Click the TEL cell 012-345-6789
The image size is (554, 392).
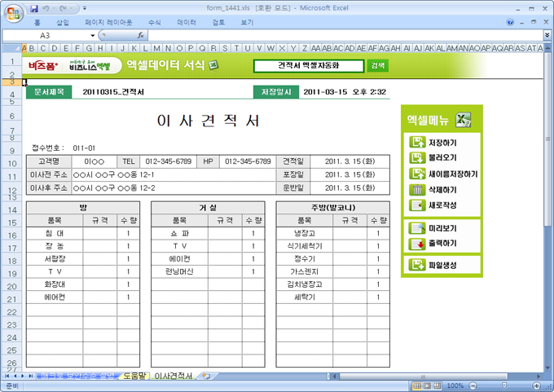point(168,161)
